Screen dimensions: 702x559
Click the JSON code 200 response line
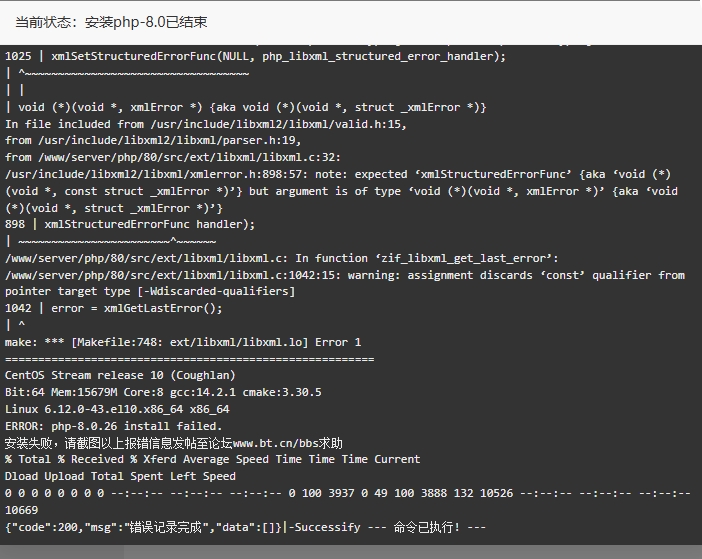tap(143, 527)
